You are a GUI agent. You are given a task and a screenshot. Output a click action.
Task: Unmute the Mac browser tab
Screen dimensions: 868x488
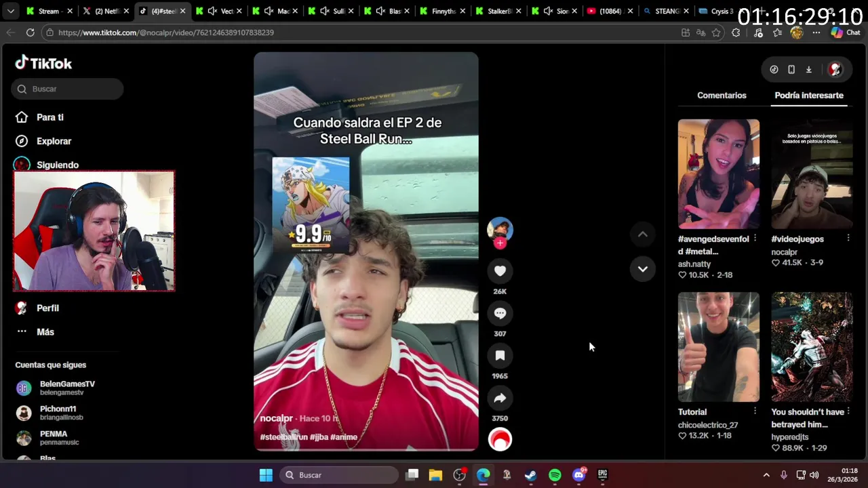coord(269,11)
